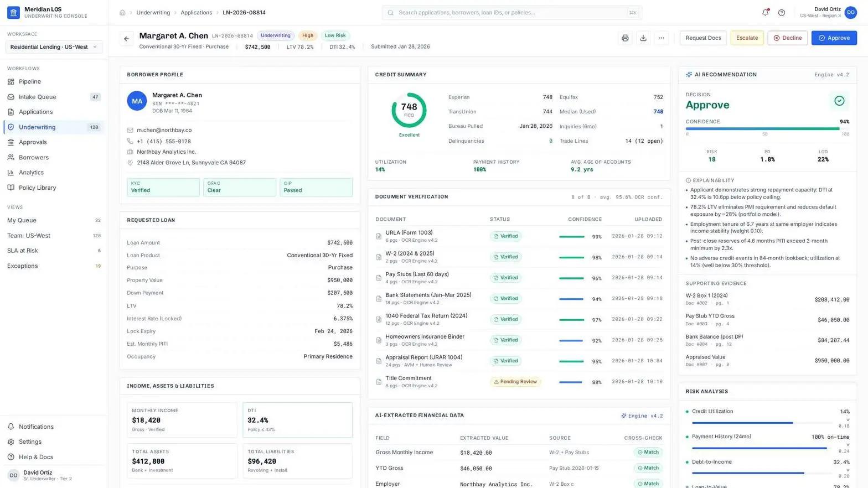868x488 pixels.
Task: Open the Appraisal Report document icon
Action: coord(379,361)
